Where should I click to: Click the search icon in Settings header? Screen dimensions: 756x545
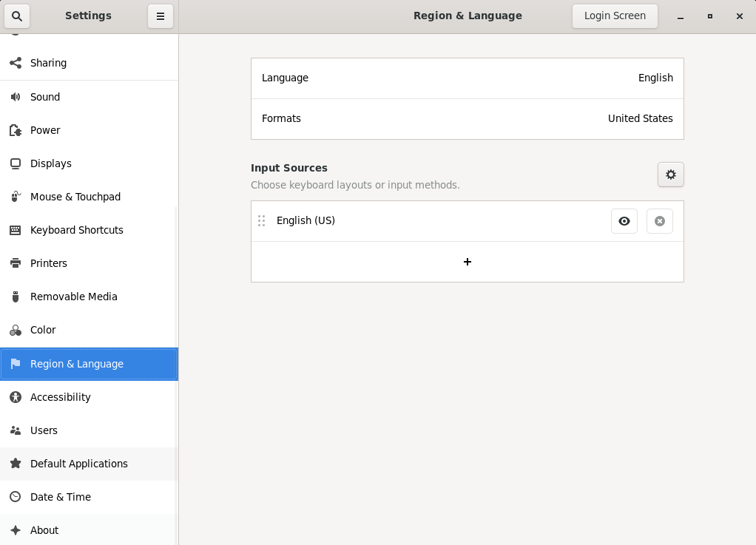17,16
